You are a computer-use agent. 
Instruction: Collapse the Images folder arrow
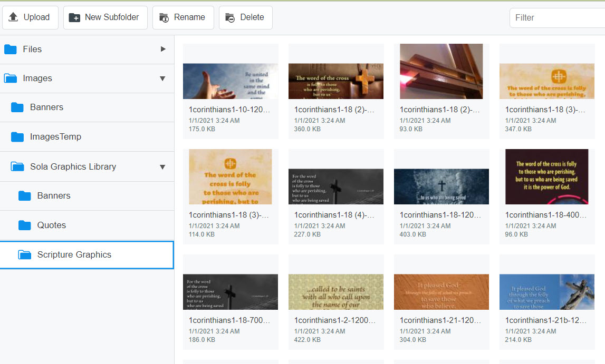coord(162,78)
